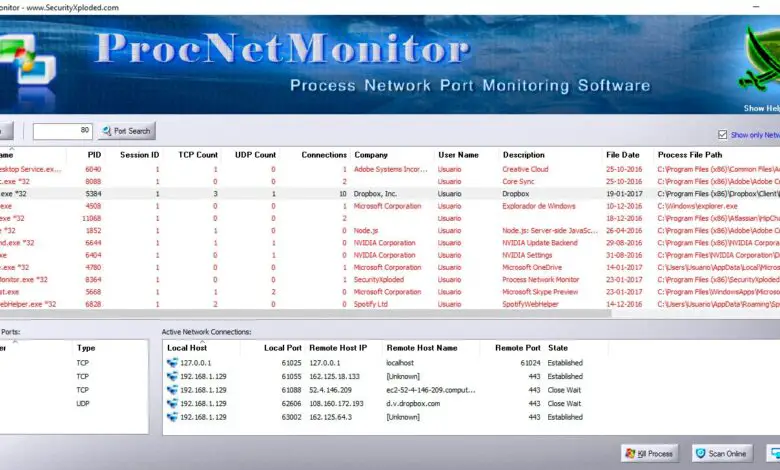Image resolution: width=780 pixels, height=470 pixels.
Task: Sort by UDP Count column header
Action: 255,155
